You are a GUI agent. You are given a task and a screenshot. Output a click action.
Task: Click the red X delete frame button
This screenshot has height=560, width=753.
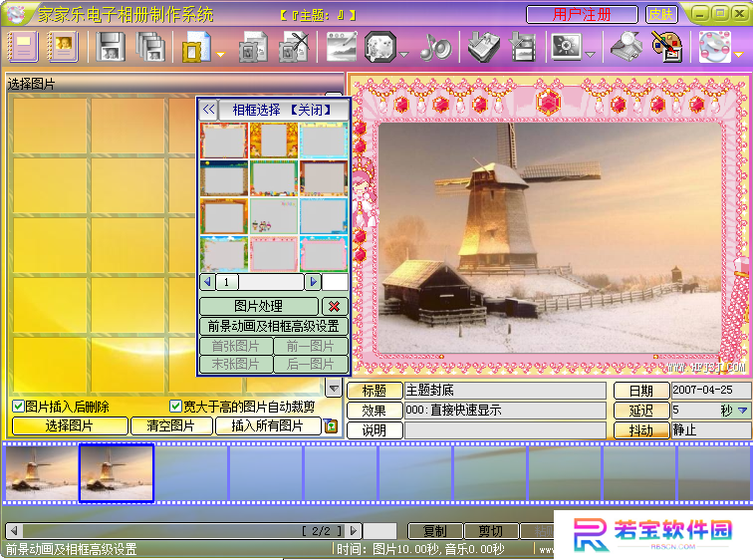[x=335, y=306]
